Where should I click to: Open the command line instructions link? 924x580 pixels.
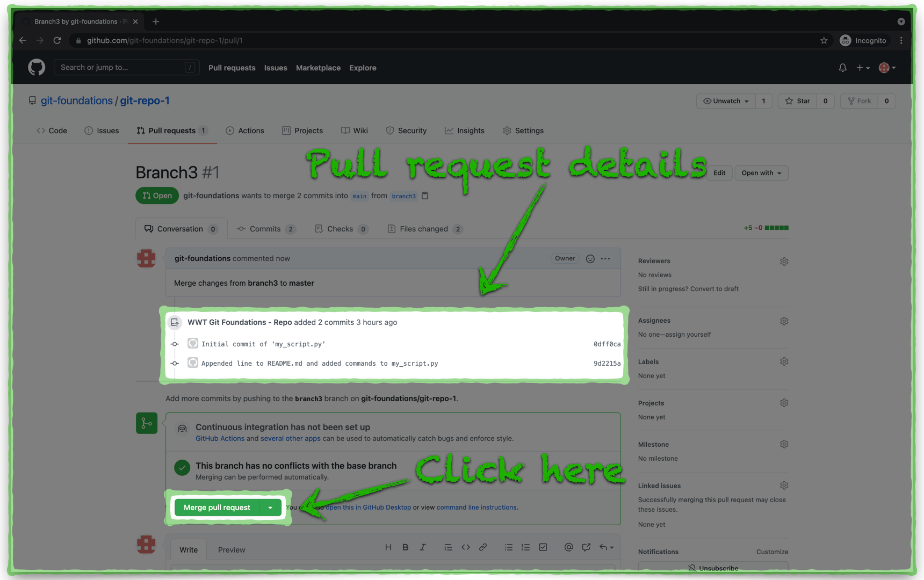click(x=477, y=508)
